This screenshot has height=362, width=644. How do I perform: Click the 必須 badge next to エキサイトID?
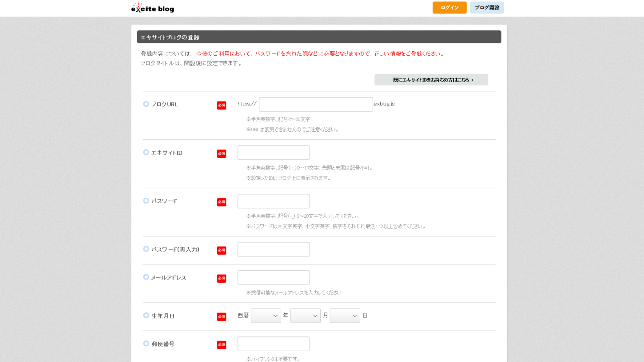(221, 154)
